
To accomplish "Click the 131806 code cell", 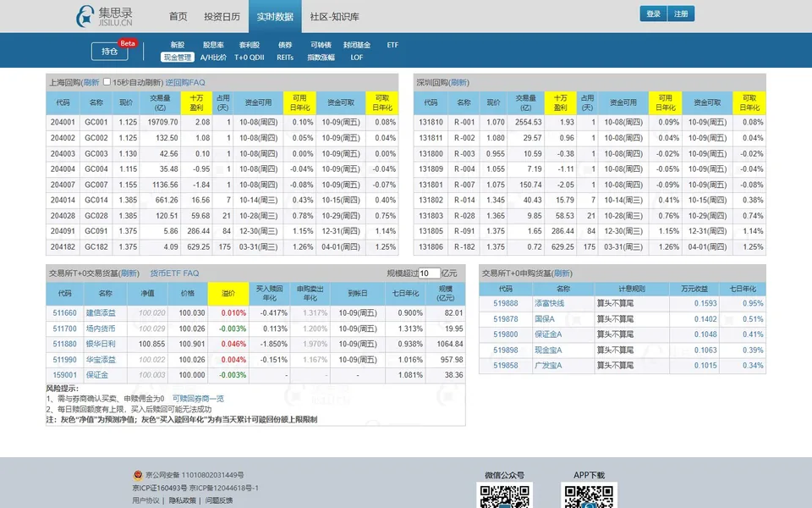I will click(x=431, y=246).
